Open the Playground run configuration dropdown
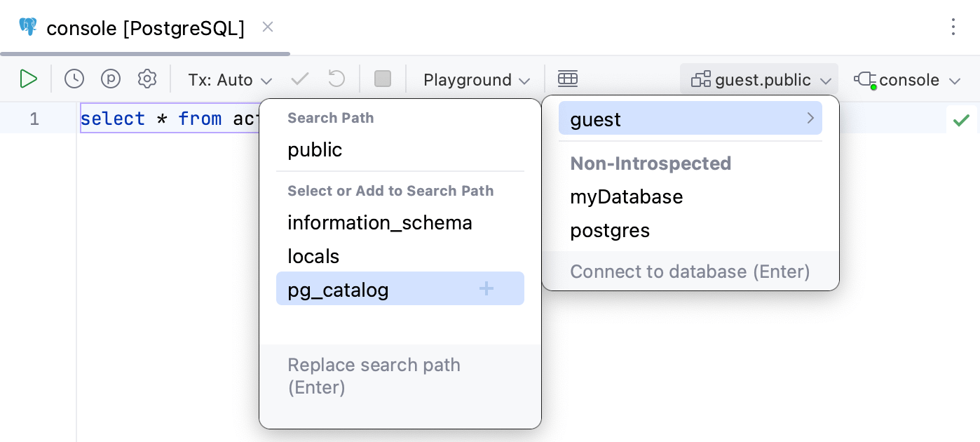Screen dimensions: 980x442 pyautogui.click(x=475, y=79)
